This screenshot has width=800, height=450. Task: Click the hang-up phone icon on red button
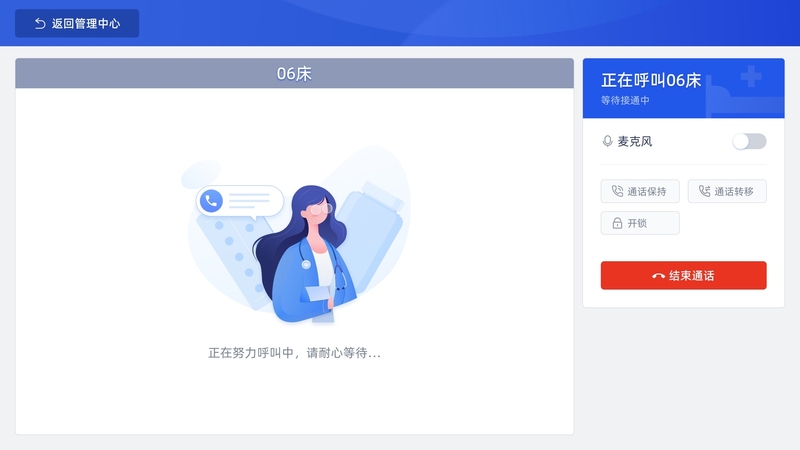658,276
